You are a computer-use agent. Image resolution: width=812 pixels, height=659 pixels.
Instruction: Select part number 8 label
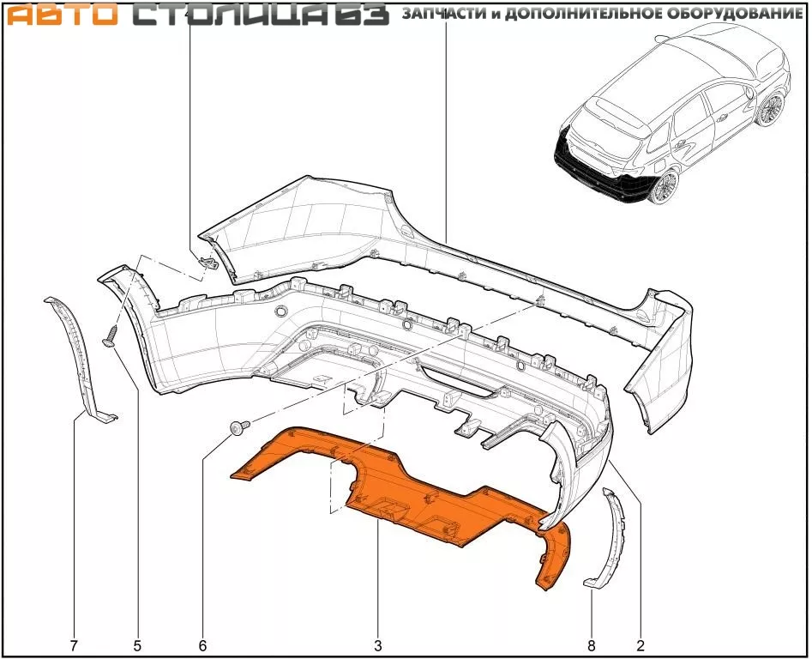point(592,644)
